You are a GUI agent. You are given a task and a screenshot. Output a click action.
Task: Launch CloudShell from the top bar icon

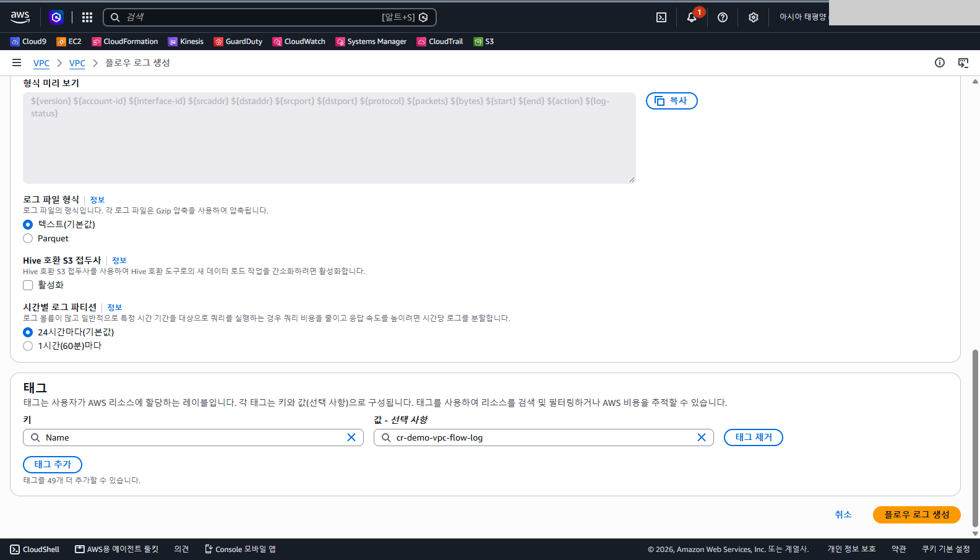pos(661,17)
